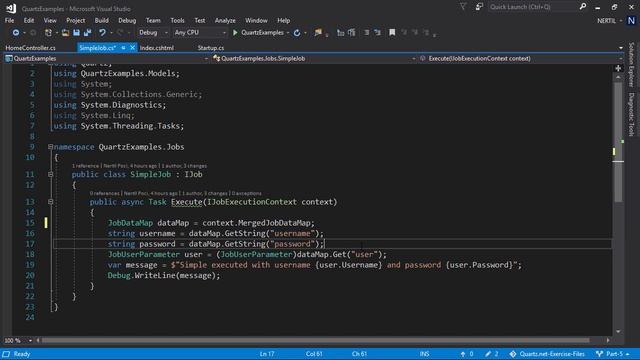Open the Debug menu

pos(127,20)
